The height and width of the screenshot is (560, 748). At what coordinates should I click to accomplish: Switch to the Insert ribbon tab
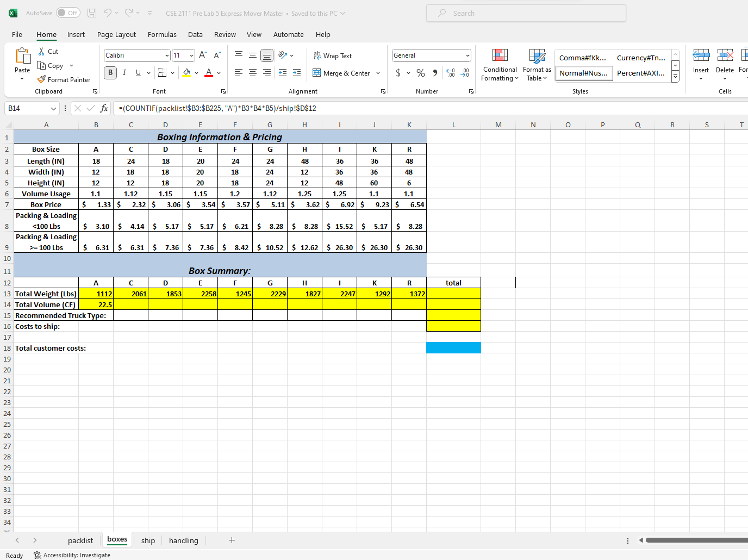coord(76,34)
